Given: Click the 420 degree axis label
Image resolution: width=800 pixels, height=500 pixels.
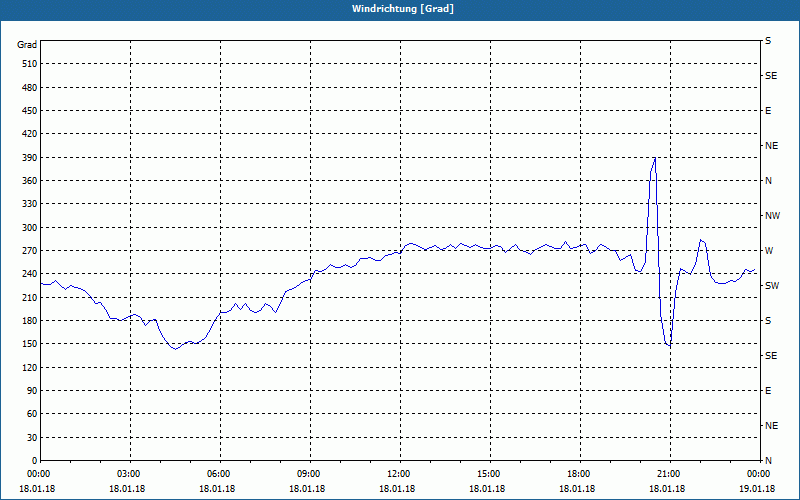Looking at the screenshot, I should [30, 134].
